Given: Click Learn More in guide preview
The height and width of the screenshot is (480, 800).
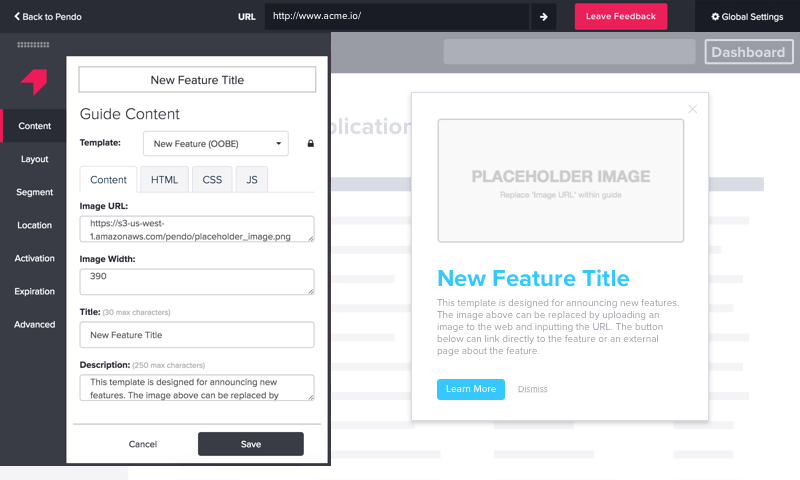Looking at the screenshot, I should point(470,389).
